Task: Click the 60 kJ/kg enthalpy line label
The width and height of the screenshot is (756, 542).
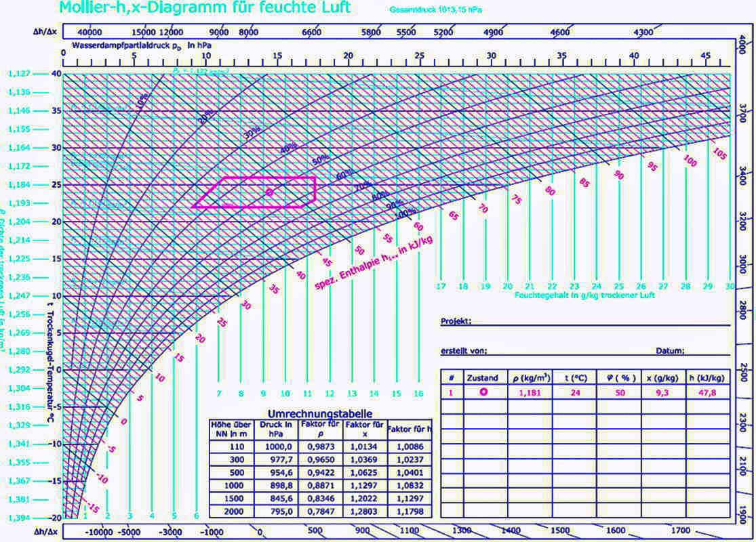Action: (x=418, y=227)
